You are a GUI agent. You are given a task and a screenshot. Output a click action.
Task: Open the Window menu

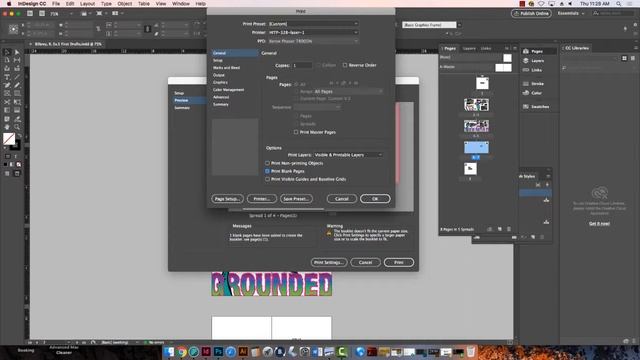click(x=181, y=4)
